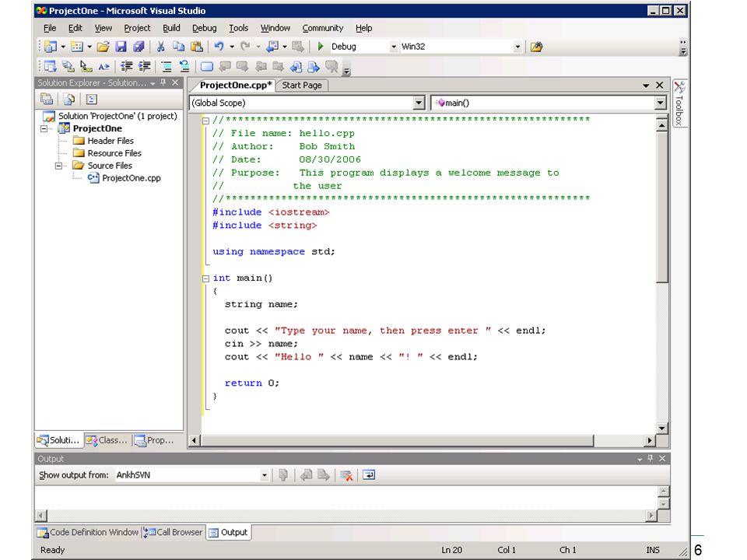Open the Tools menu
Image resolution: width=747 pixels, height=560 pixels.
(x=238, y=28)
